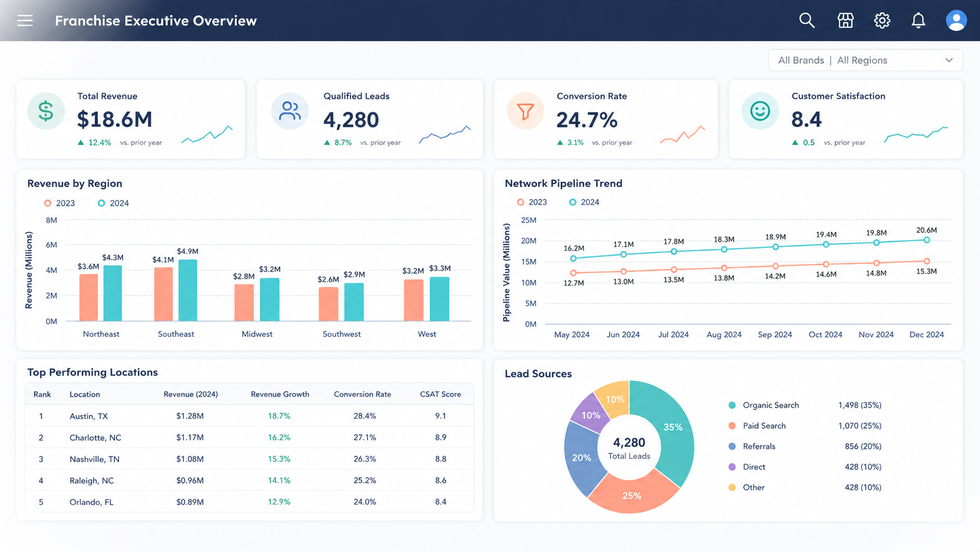This screenshot has height=552, width=980.
Task: Click the Dec 2024 data point at 20.6M
Action: coord(927,240)
